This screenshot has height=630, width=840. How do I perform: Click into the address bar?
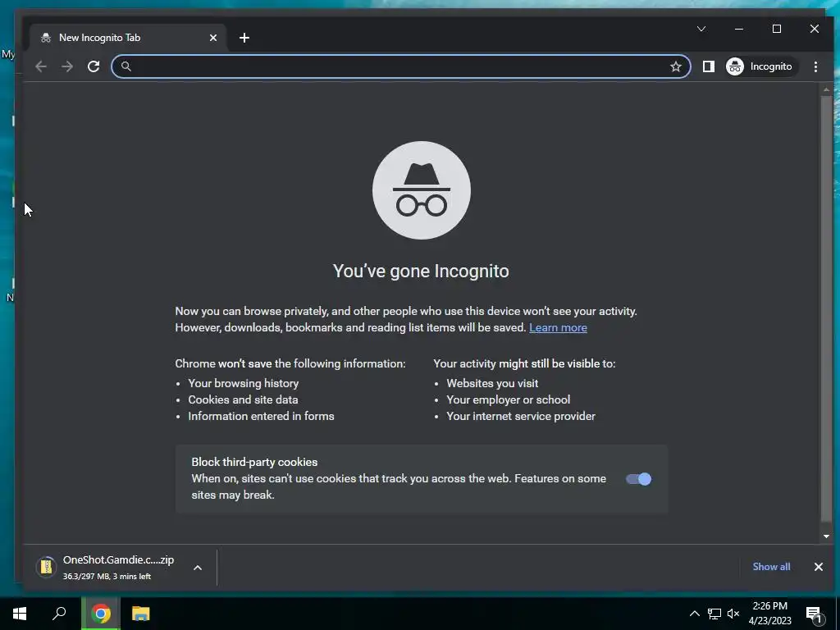[400, 66]
